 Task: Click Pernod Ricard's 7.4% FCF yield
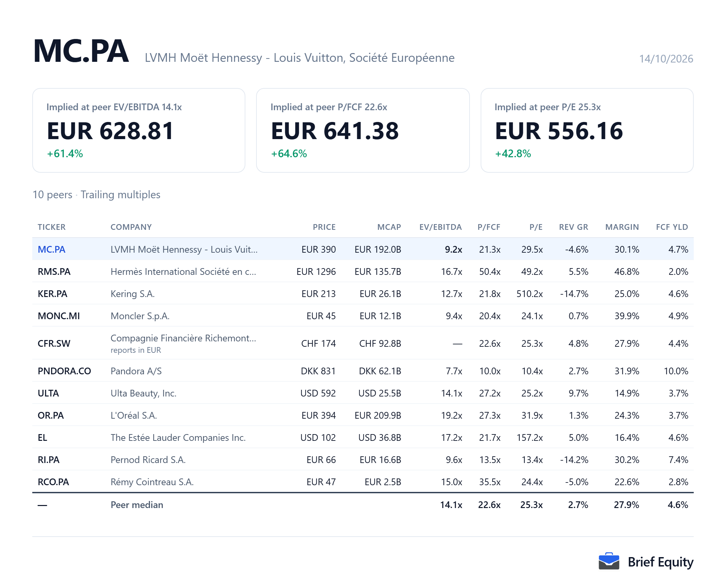pos(678,460)
